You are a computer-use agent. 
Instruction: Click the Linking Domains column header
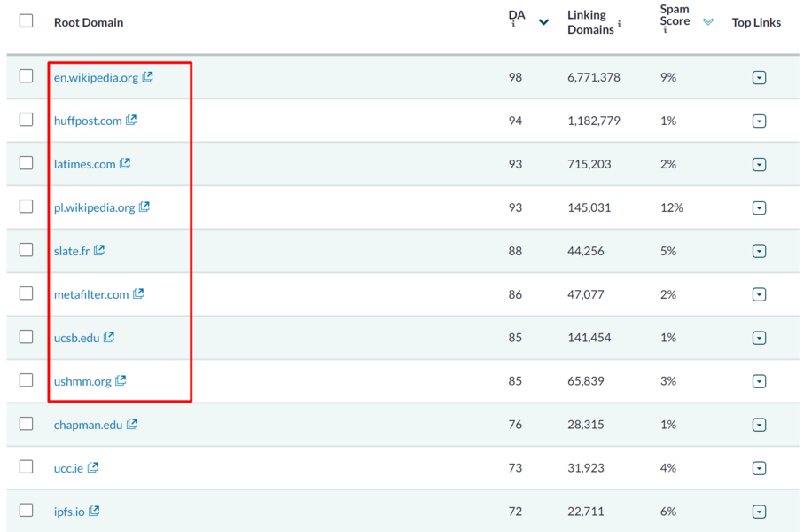(x=590, y=22)
